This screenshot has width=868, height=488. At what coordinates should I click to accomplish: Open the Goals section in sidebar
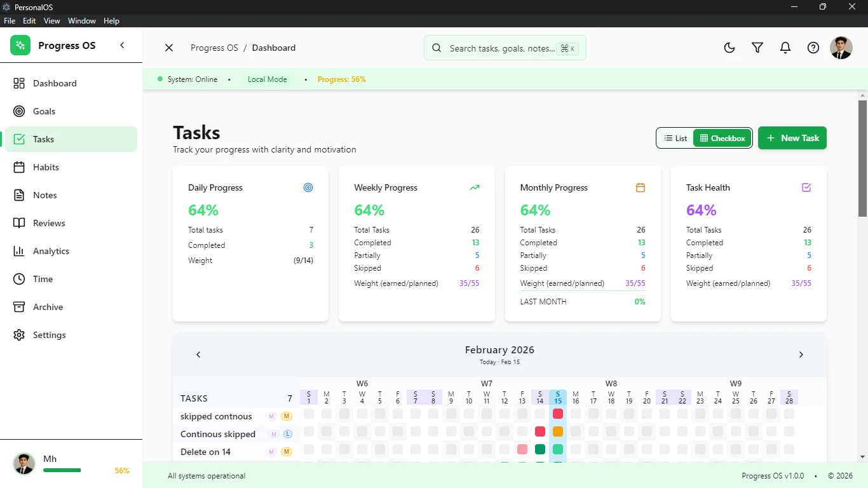pos(71,111)
